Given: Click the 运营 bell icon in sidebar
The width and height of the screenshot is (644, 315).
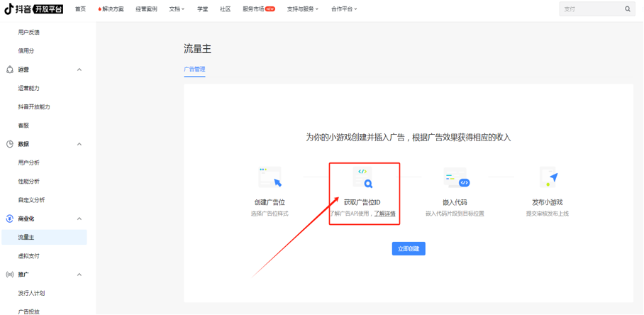Looking at the screenshot, I should click(x=10, y=70).
